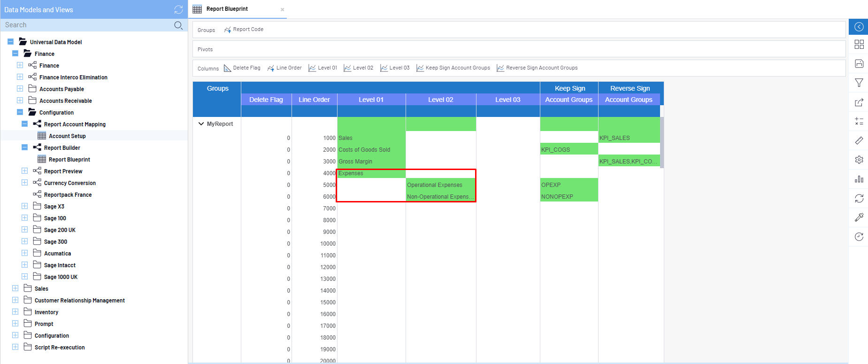Screen dimensions: 868x364
Task: Refresh the Data Models and Views panel
Action: (178, 9)
